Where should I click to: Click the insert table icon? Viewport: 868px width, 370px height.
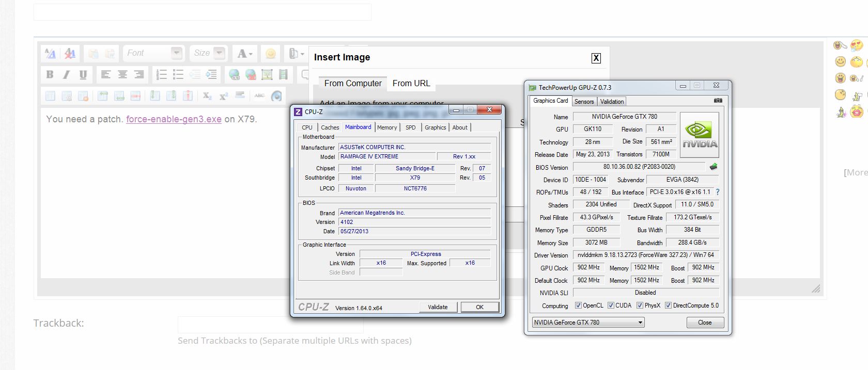coord(50,95)
